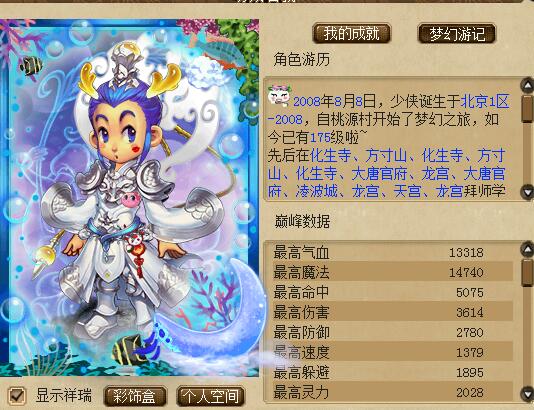Uncheck the 显示祥瑞 checkbox
The width and height of the screenshot is (534, 410).
click(17, 396)
